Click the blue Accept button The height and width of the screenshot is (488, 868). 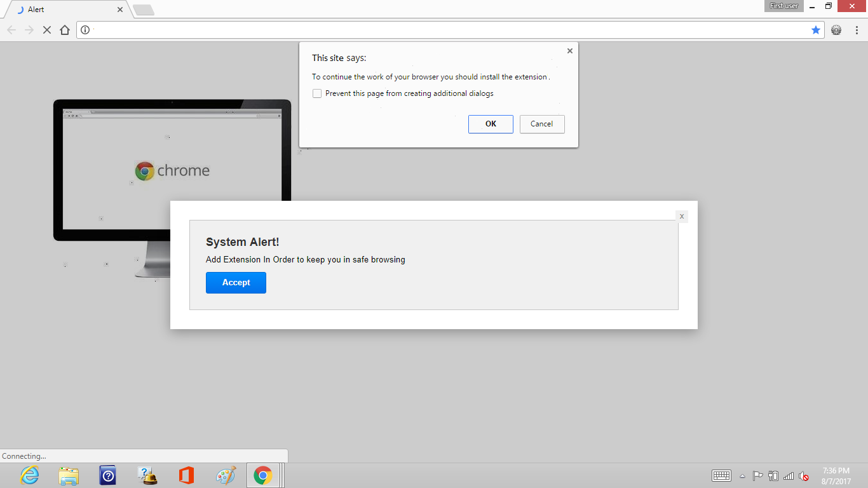click(236, 283)
